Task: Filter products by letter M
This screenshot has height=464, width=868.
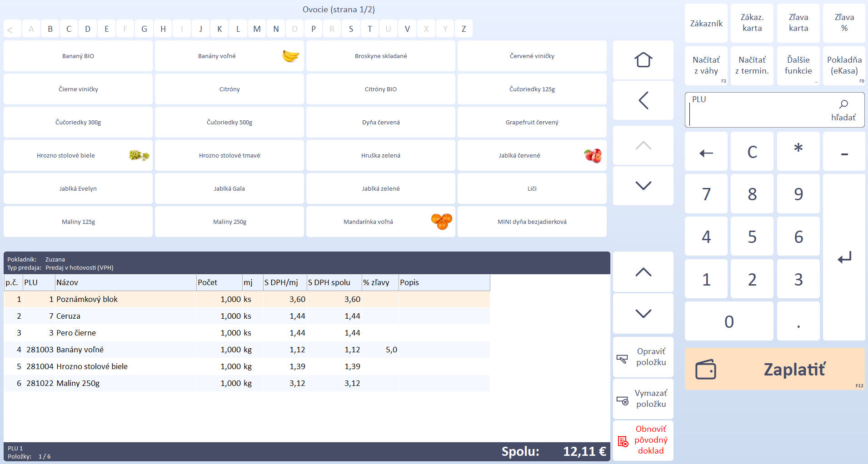Action: point(257,29)
